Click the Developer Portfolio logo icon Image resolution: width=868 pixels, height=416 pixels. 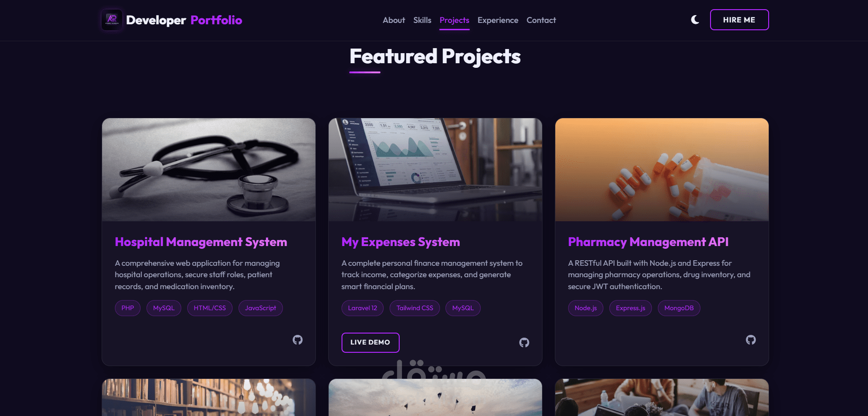tap(112, 20)
